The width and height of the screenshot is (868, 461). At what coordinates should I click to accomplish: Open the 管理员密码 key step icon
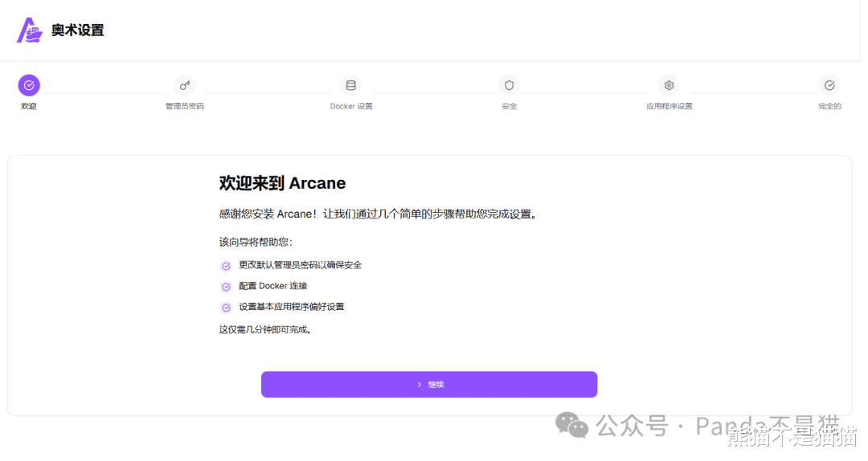pos(184,85)
